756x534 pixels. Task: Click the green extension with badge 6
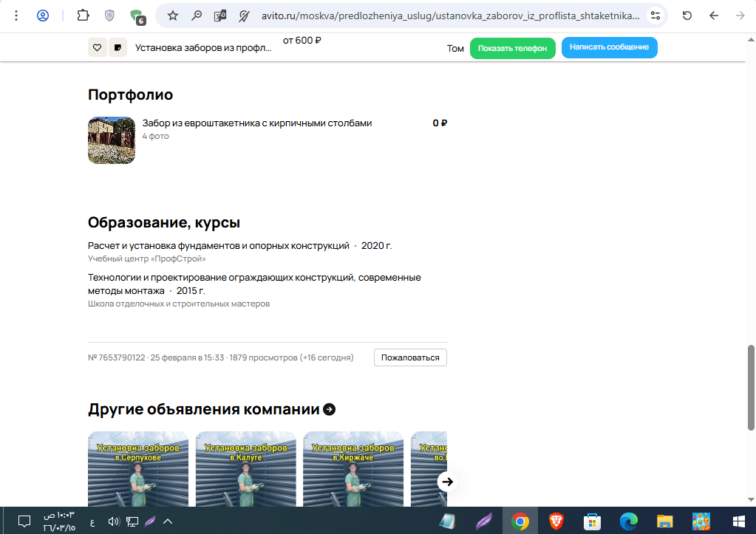137,16
